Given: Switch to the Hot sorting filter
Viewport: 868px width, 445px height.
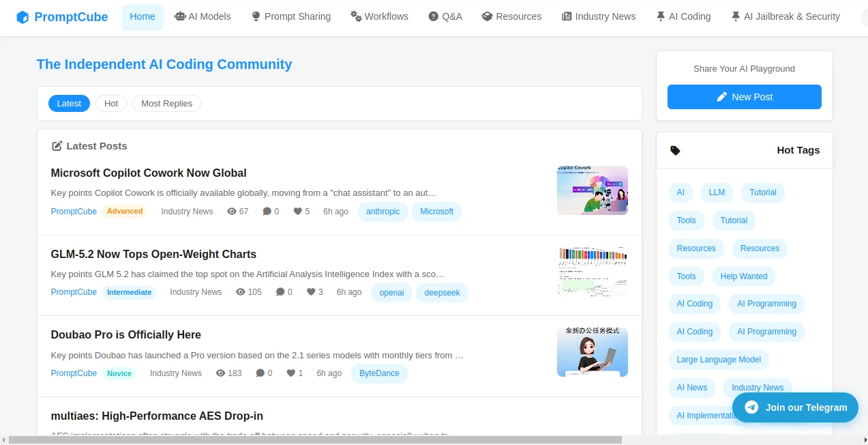Looking at the screenshot, I should pyautogui.click(x=111, y=104).
